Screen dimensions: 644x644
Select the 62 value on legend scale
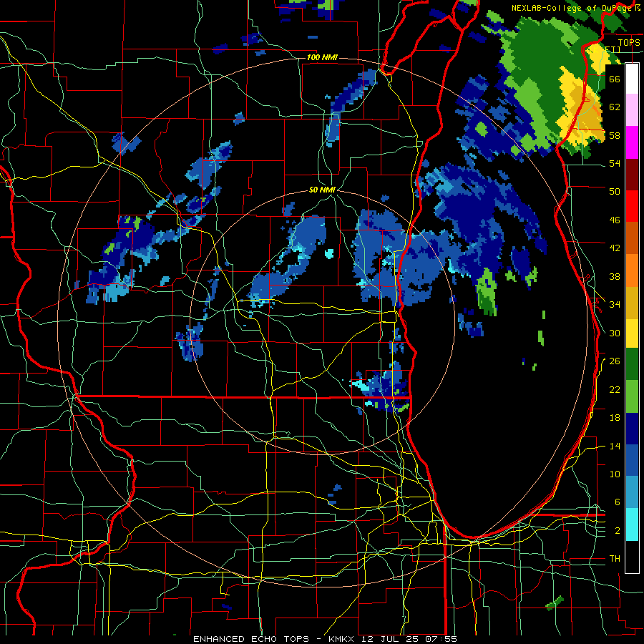615,107
